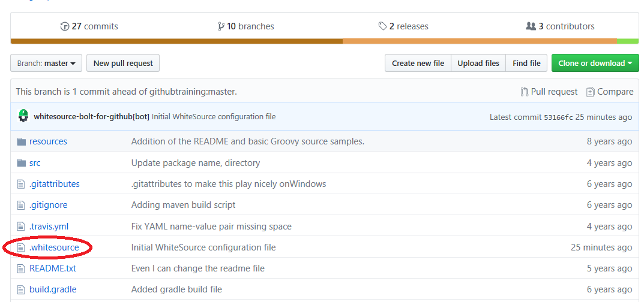
Task: Click the build.gradle file icon
Action: point(21,289)
